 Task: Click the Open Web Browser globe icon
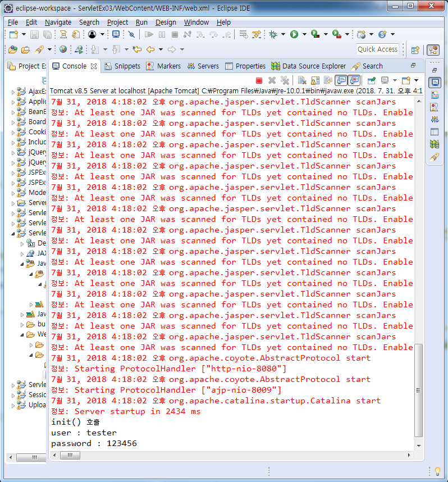pyautogui.click(x=63, y=49)
